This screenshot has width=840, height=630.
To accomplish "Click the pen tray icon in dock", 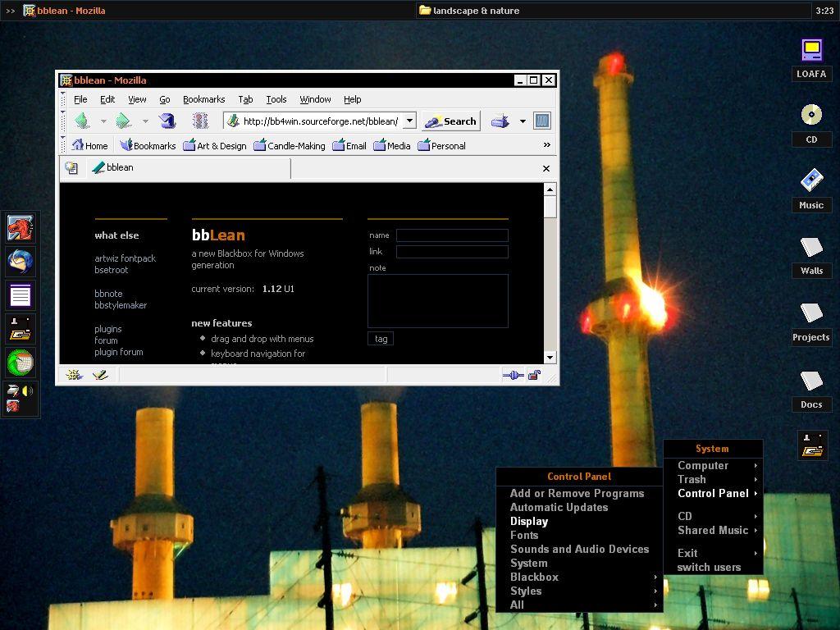I will point(13,391).
